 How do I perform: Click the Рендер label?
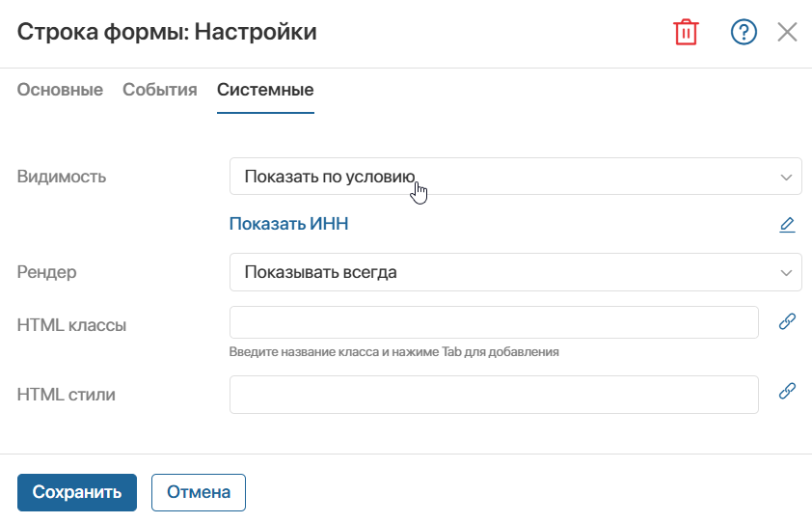pos(46,271)
